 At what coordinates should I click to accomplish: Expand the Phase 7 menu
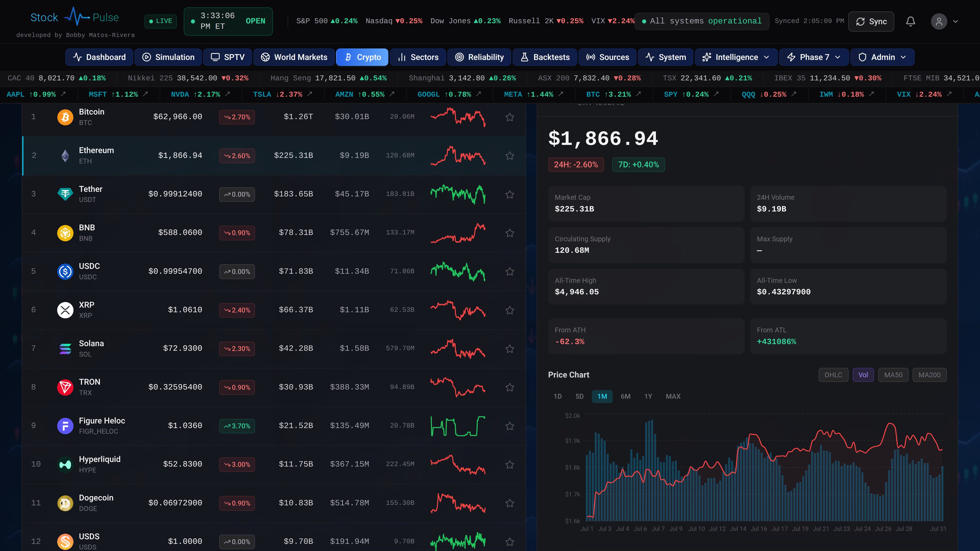(814, 57)
